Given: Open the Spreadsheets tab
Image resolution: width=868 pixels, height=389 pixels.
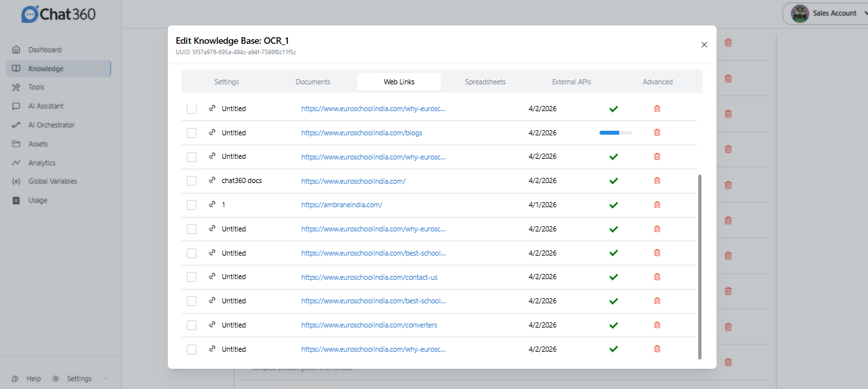Looking at the screenshot, I should [485, 82].
